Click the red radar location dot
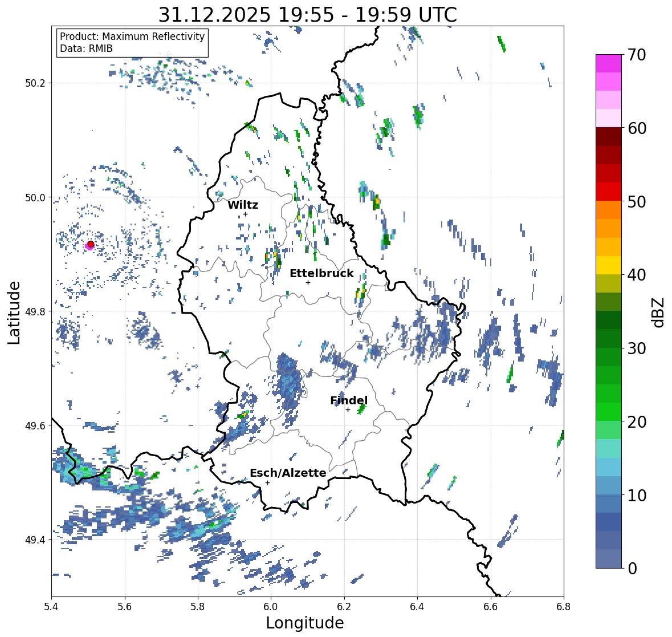 pos(91,244)
